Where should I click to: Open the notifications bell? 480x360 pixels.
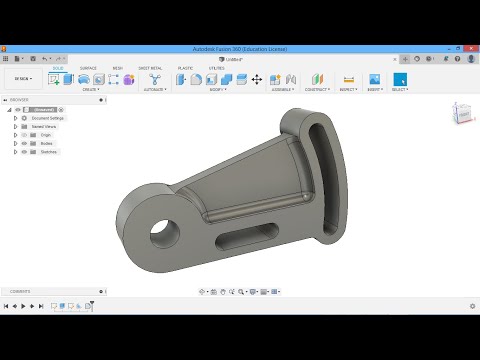coord(446,59)
